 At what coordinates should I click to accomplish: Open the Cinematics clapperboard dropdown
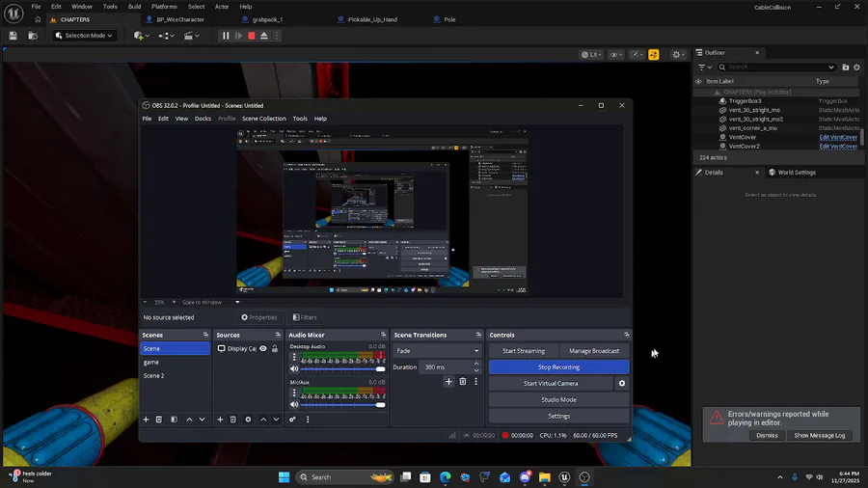pyautogui.click(x=192, y=36)
